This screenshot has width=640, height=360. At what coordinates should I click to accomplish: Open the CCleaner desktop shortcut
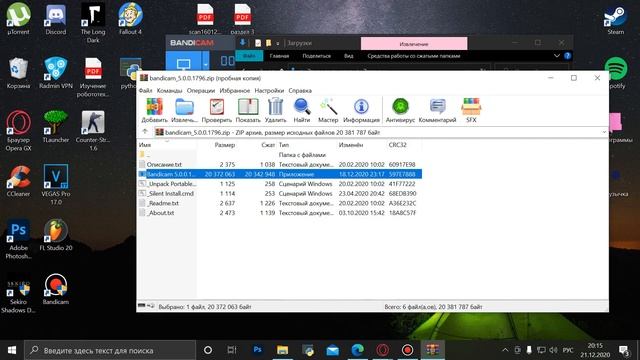pyautogui.click(x=18, y=181)
